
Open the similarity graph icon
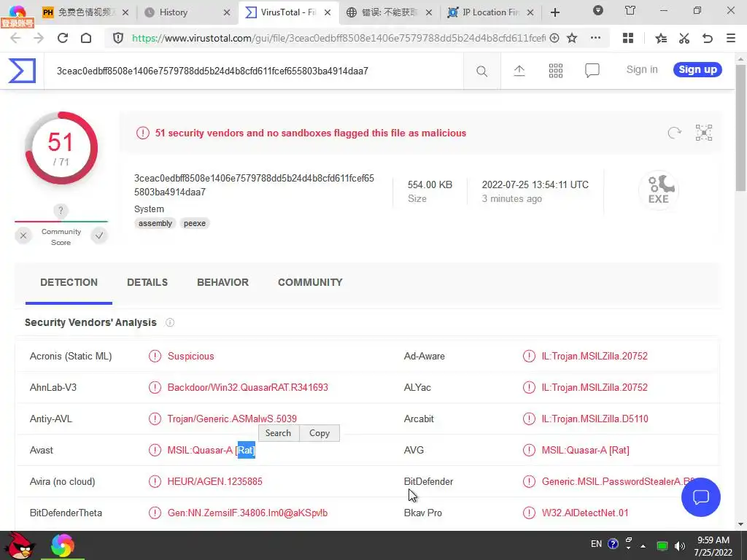pyautogui.click(x=704, y=133)
